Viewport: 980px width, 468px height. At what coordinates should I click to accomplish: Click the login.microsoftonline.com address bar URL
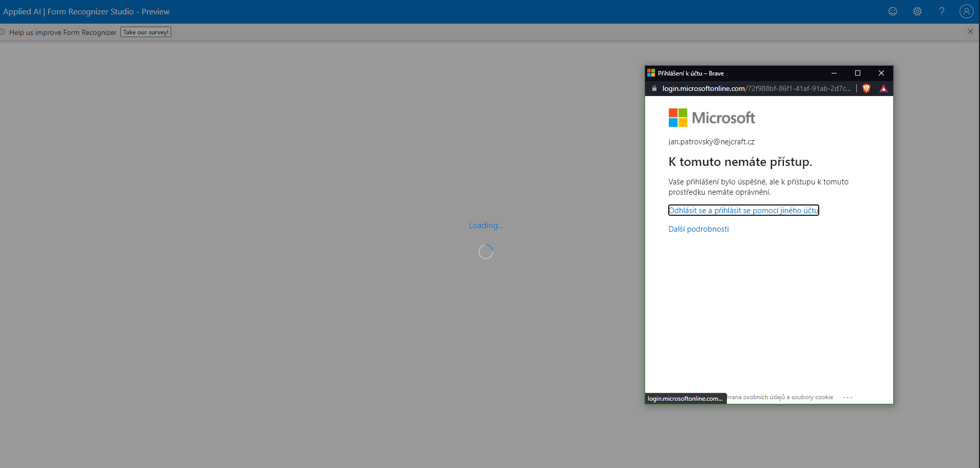(756, 88)
